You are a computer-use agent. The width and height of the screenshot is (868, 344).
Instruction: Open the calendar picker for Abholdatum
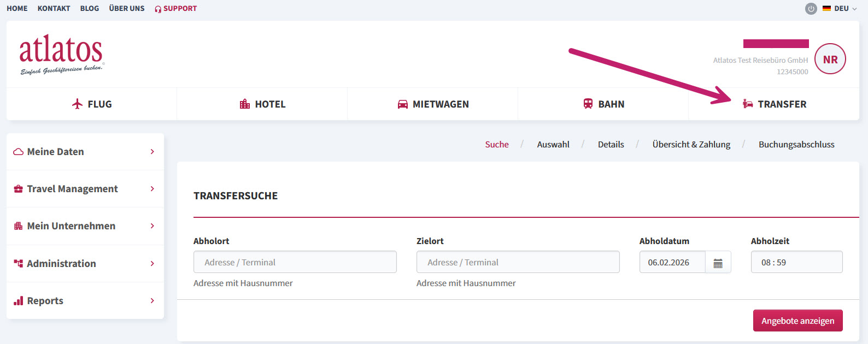(718, 263)
